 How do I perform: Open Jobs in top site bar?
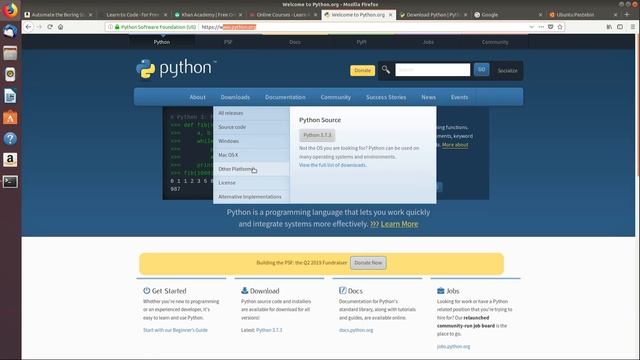click(428, 42)
